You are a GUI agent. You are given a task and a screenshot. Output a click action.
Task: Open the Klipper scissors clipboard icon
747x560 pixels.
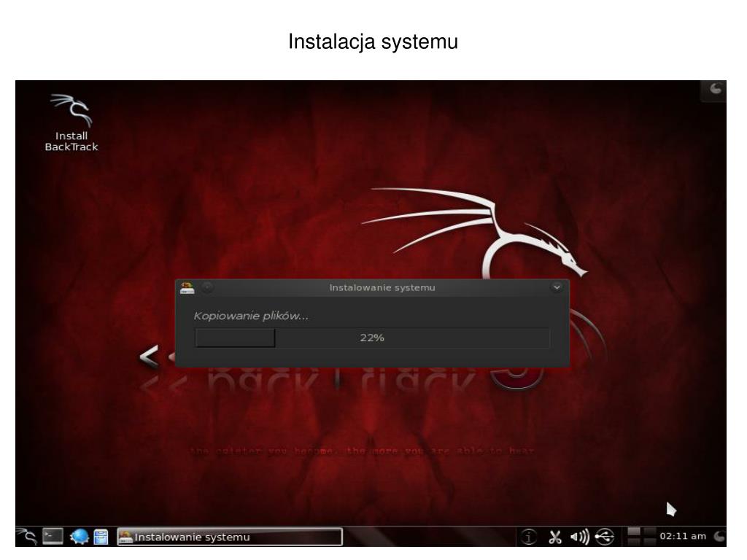pos(555,537)
